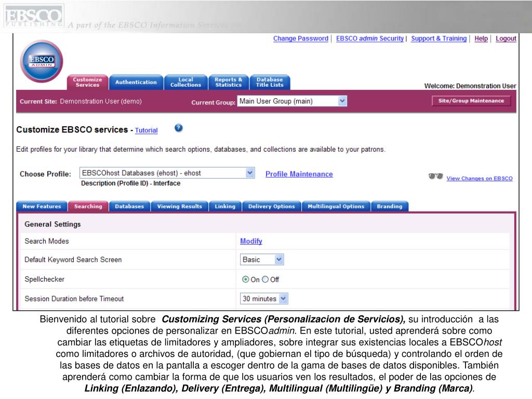This screenshot has width=532, height=399.
Task: Click Modify link for Search Modes
Action: (251, 241)
